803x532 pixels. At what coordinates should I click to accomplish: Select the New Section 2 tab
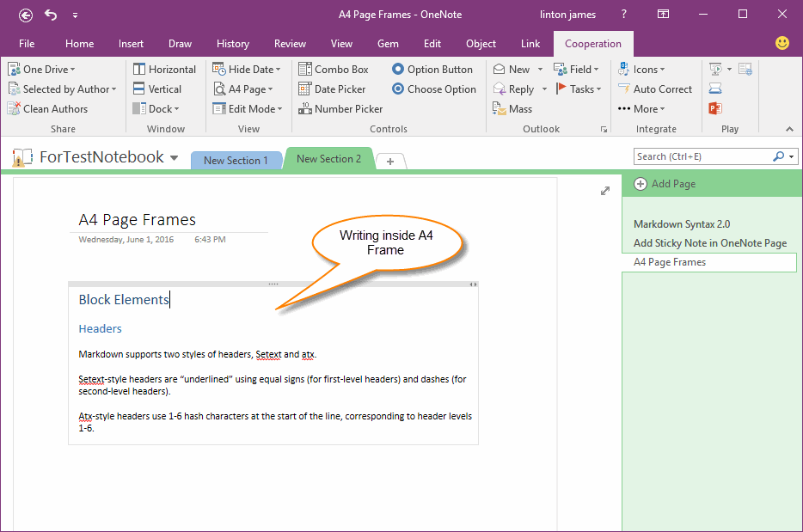328,159
